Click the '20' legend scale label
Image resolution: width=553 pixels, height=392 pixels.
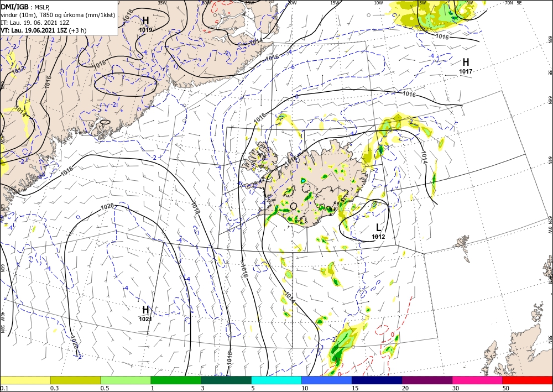click(x=405, y=388)
